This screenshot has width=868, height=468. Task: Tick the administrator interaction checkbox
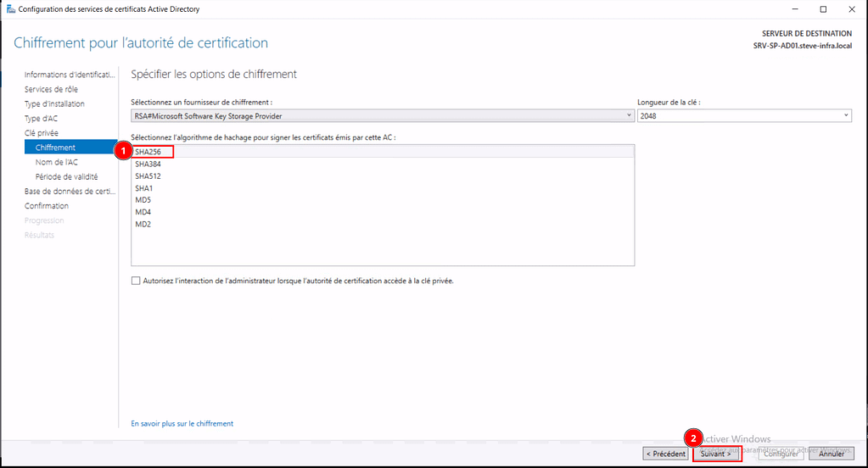[136, 281]
